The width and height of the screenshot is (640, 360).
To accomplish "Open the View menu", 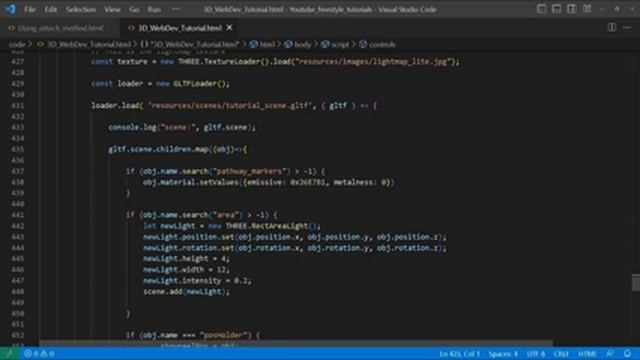I will (x=112, y=9).
